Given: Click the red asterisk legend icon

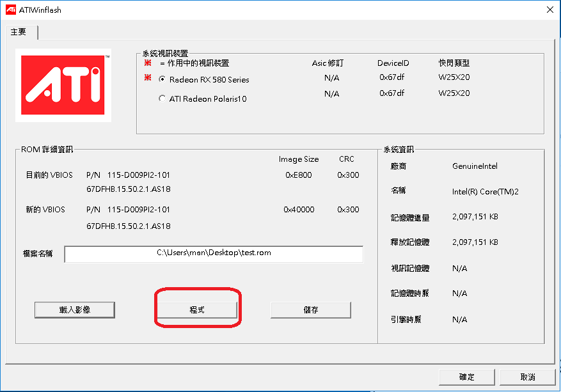Looking at the screenshot, I should 148,63.
